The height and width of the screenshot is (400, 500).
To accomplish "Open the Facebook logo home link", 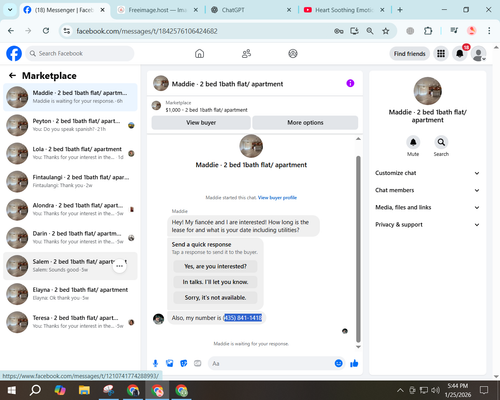I will click(x=14, y=53).
